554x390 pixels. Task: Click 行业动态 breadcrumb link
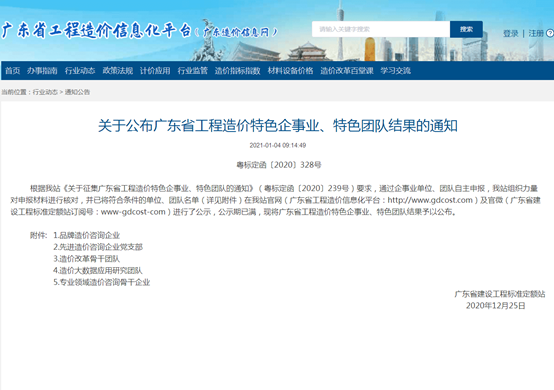(45, 92)
